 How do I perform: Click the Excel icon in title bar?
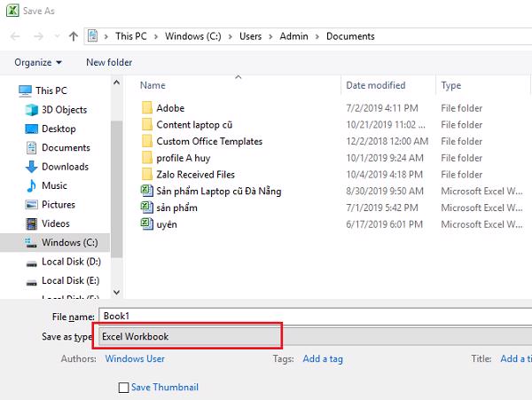click(12, 11)
